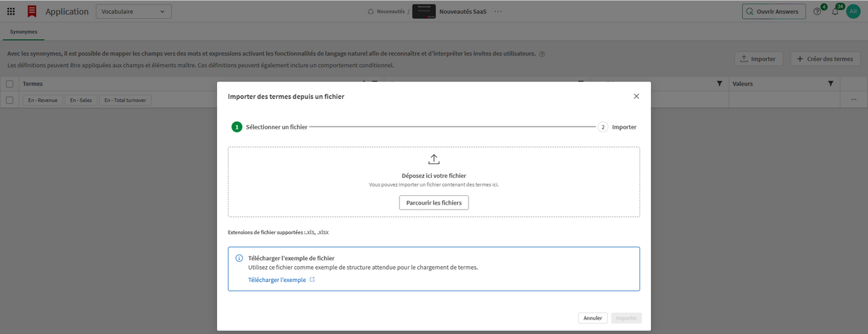
Task: Tick the checkbox of the En - Revenue row
Action: point(10,100)
